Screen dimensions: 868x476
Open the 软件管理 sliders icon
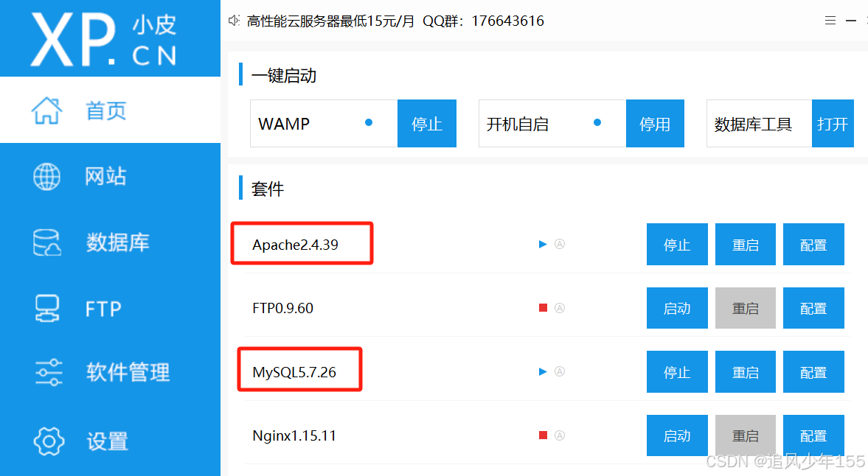click(49, 372)
